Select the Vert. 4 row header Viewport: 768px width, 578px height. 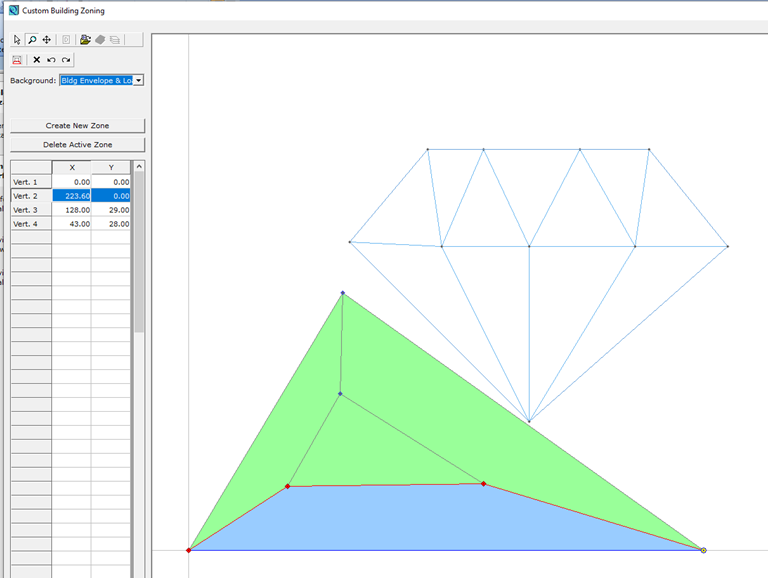pos(31,224)
